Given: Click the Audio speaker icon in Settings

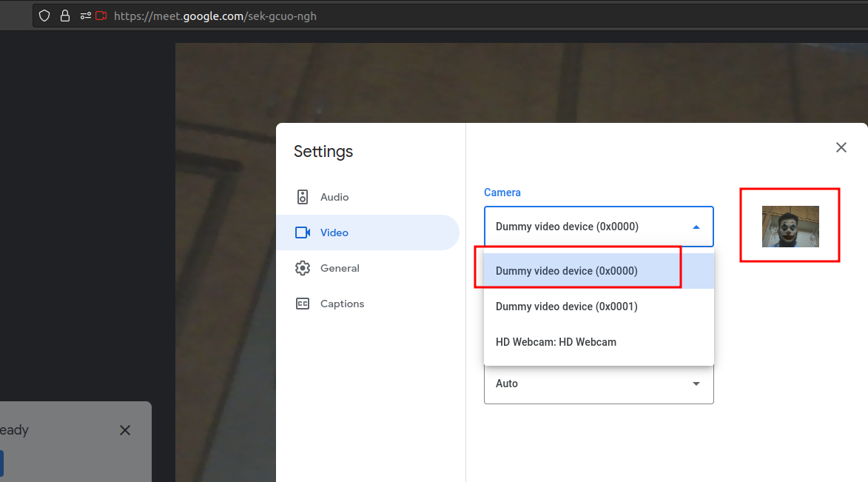Looking at the screenshot, I should coord(303,197).
